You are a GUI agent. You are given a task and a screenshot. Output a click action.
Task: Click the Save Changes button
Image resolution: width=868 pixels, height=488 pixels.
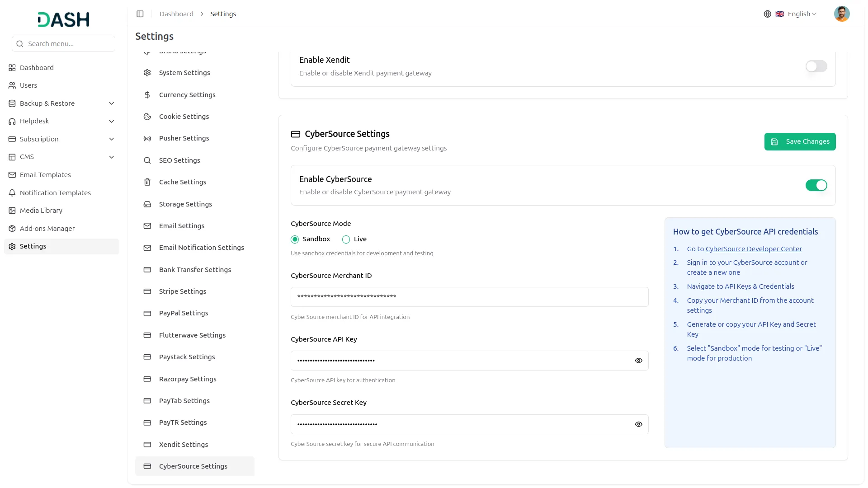(800, 141)
